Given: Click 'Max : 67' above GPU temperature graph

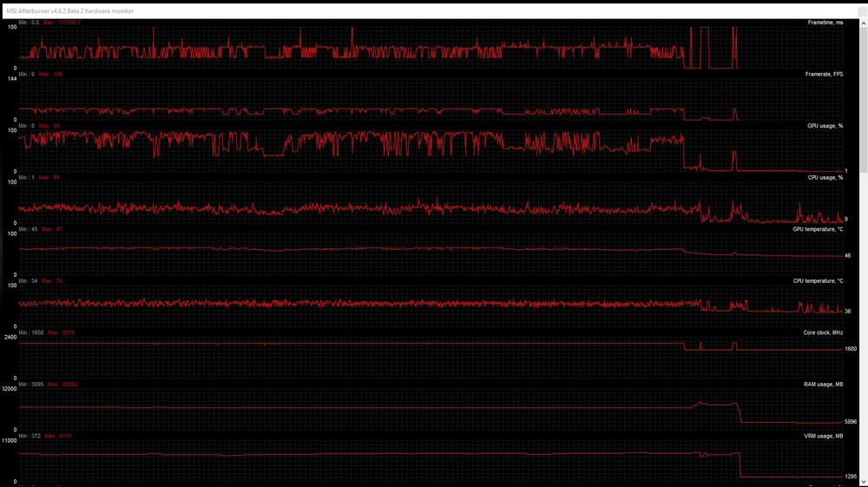Looking at the screenshot, I should (52, 229).
